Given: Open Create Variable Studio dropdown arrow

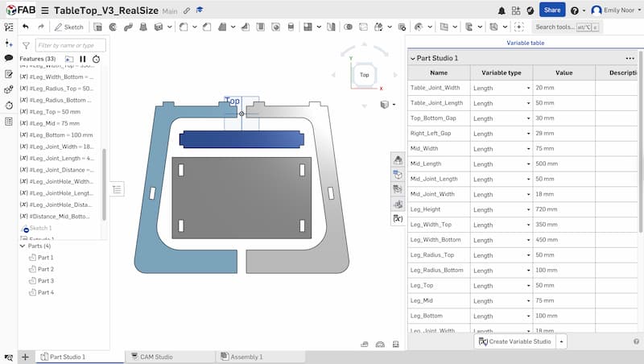Looking at the screenshot, I should point(561,341).
